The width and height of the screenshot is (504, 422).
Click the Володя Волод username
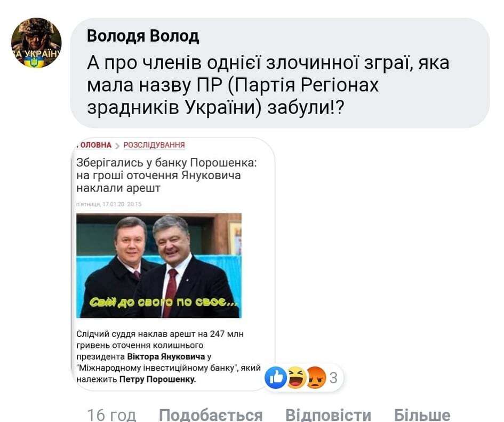pos(143,36)
